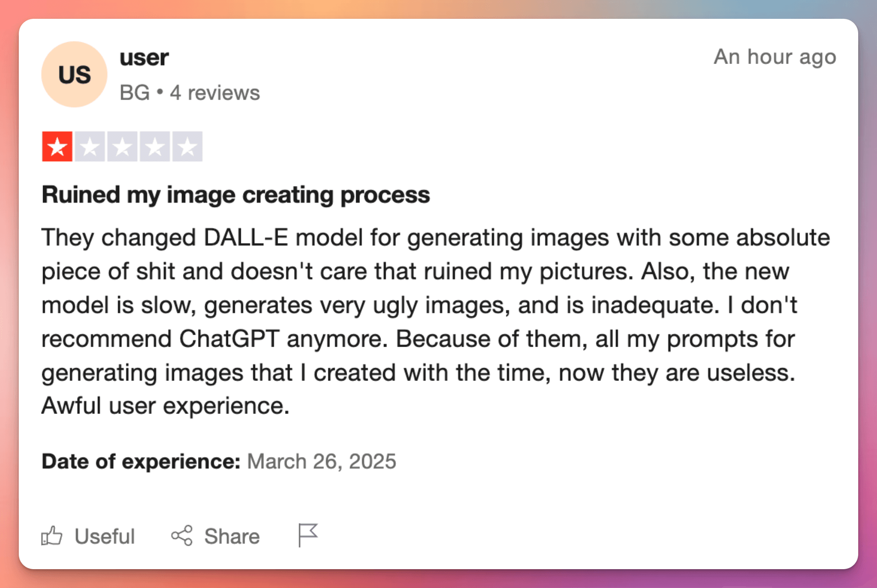The image size is (877, 588).
Task: Click the fourth gray rating star
Action: click(x=155, y=146)
